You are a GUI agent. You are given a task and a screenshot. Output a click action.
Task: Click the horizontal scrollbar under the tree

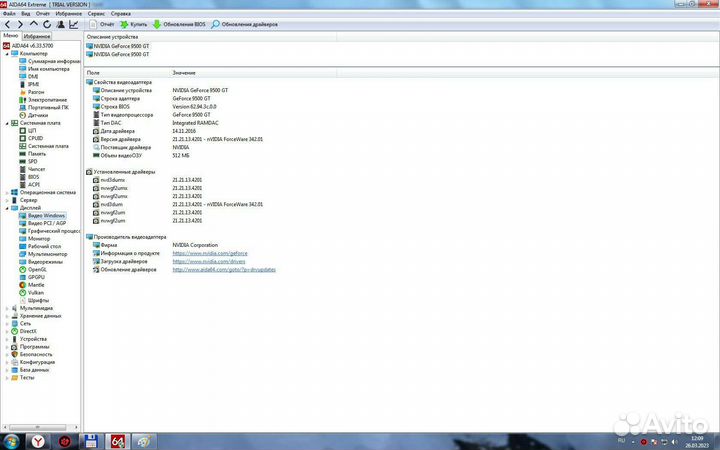pyautogui.click(x=40, y=428)
